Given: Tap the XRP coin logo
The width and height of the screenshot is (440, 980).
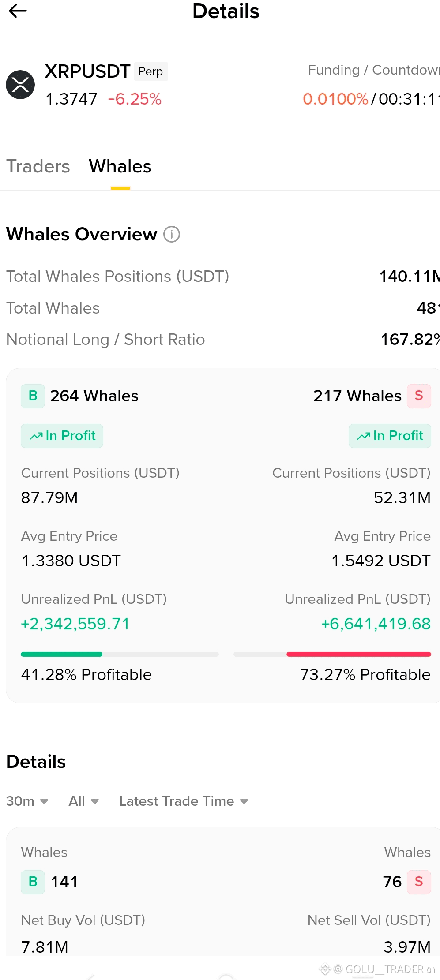Looking at the screenshot, I should tap(20, 85).
